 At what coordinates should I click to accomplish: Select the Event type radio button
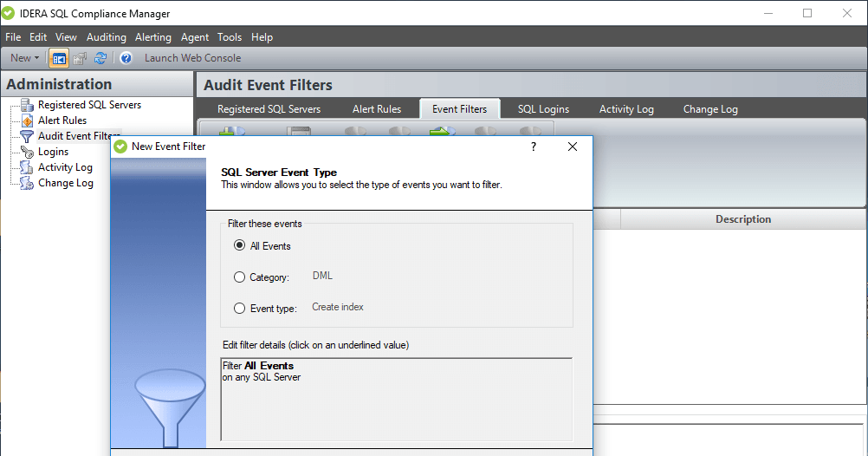pyautogui.click(x=239, y=308)
